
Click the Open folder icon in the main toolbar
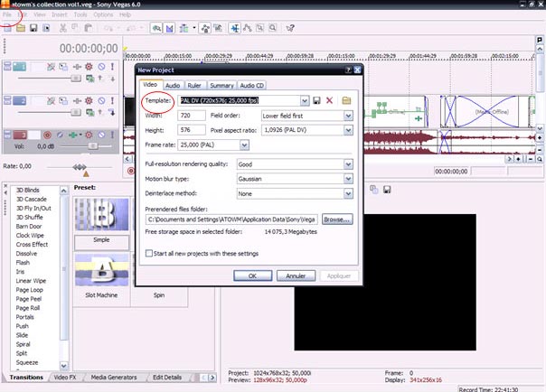[x=20, y=30]
